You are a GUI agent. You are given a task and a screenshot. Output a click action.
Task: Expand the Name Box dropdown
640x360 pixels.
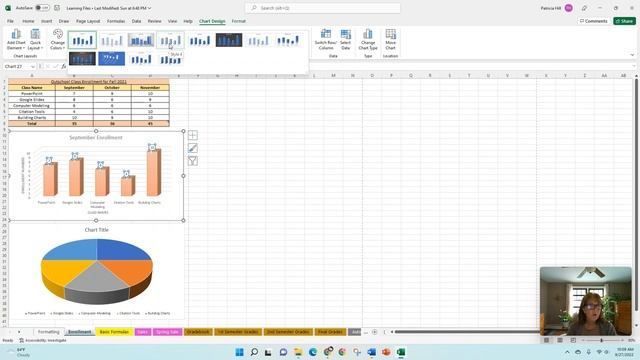[33, 66]
